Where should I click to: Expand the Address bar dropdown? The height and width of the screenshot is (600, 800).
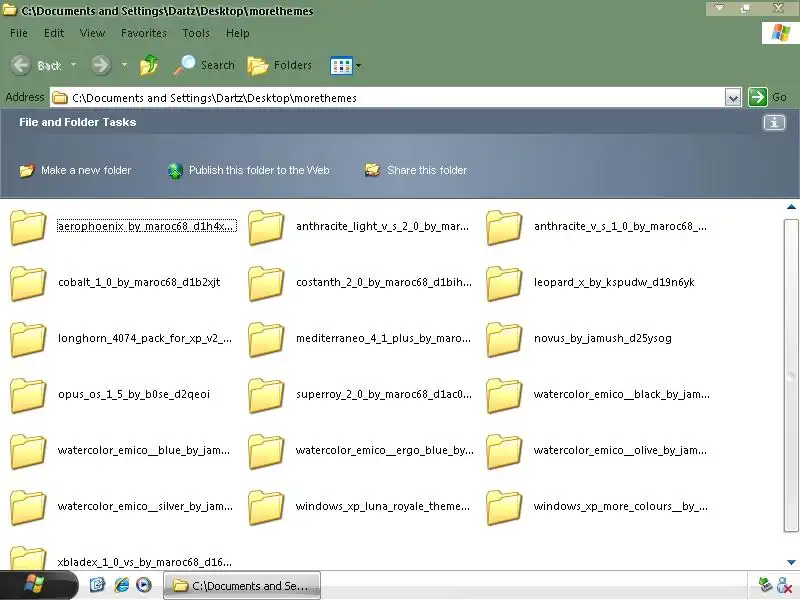(x=733, y=97)
